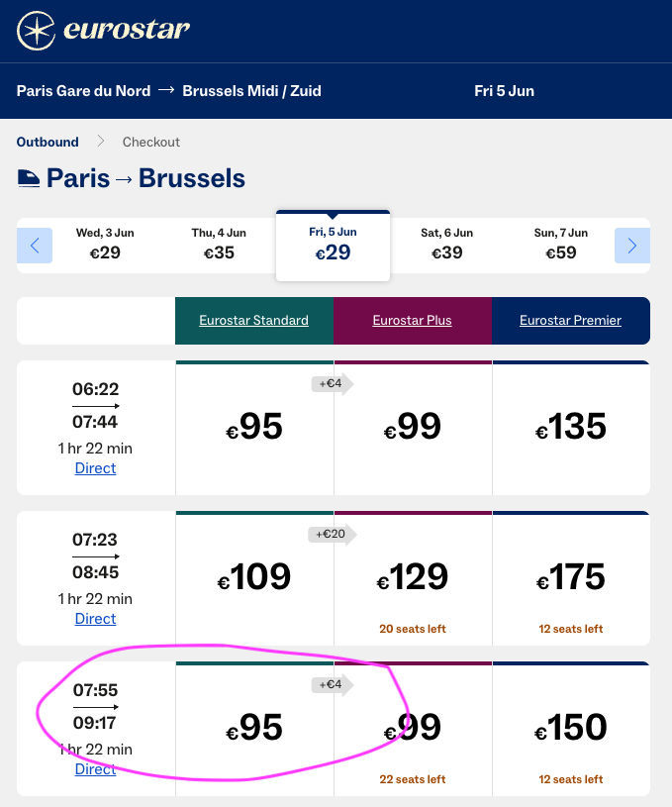Pick €135 Premier fare on 06:22 train
The height and width of the screenshot is (807, 672).
pos(571,427)
